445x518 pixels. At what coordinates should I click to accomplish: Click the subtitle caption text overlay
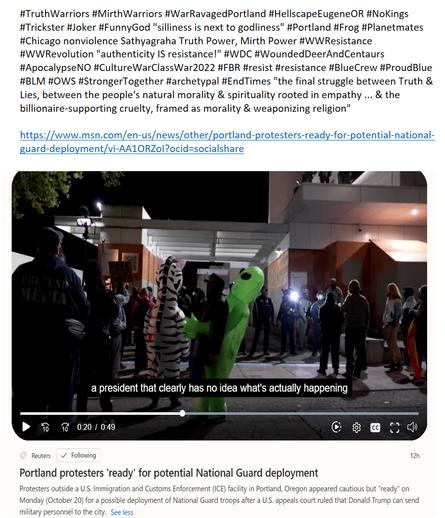pyautogui.click(x=219, y=388)
